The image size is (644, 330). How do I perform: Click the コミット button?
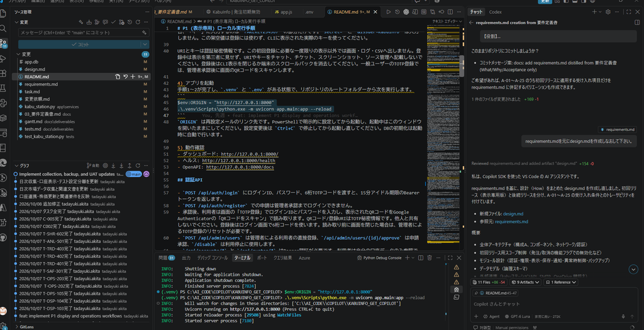[x=80, y=44]
